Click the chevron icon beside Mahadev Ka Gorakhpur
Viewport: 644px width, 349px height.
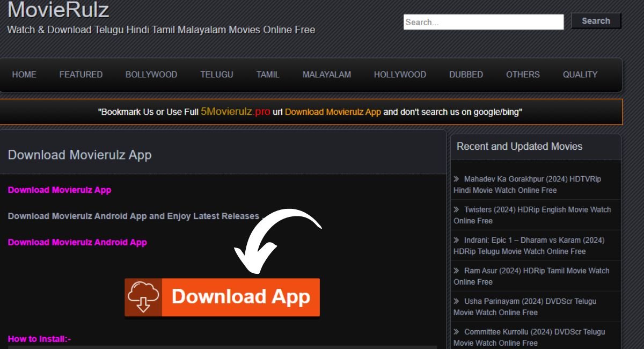457,179
